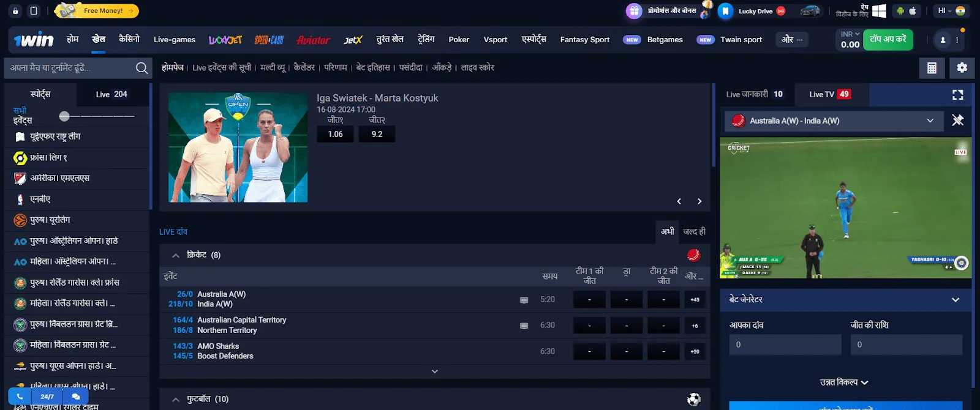Click live stream icon for Australian Capital Territory
980x410 pixels.
pos(524,326)
